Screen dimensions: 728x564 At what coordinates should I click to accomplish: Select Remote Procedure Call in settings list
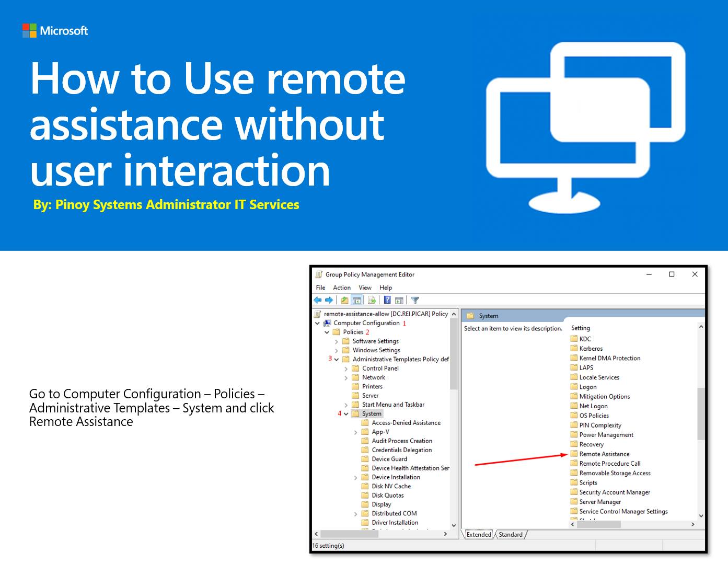click(x=610, y=464)
